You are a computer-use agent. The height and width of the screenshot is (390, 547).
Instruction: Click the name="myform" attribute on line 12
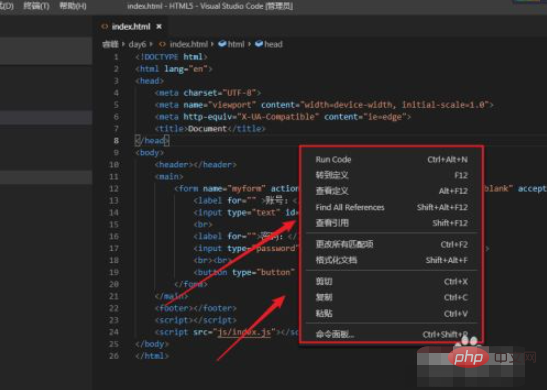point(234,188)
